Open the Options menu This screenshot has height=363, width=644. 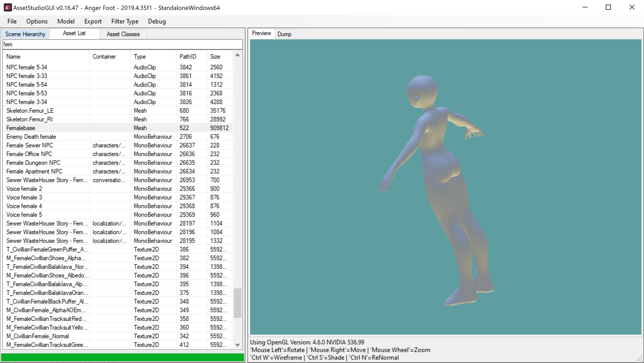(x=37, y=21)
